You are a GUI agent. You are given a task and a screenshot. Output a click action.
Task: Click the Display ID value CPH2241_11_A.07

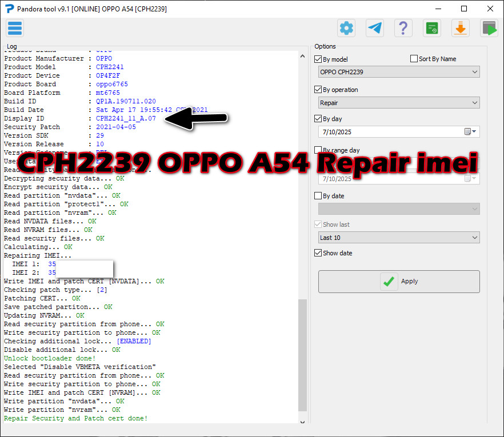click(x=126, y=118)
